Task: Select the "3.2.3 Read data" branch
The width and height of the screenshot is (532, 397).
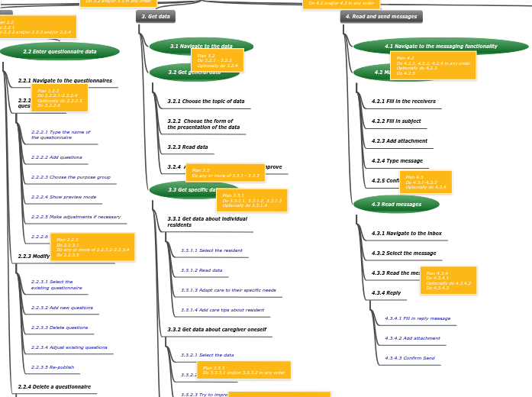Action: [x=187, y=147]
